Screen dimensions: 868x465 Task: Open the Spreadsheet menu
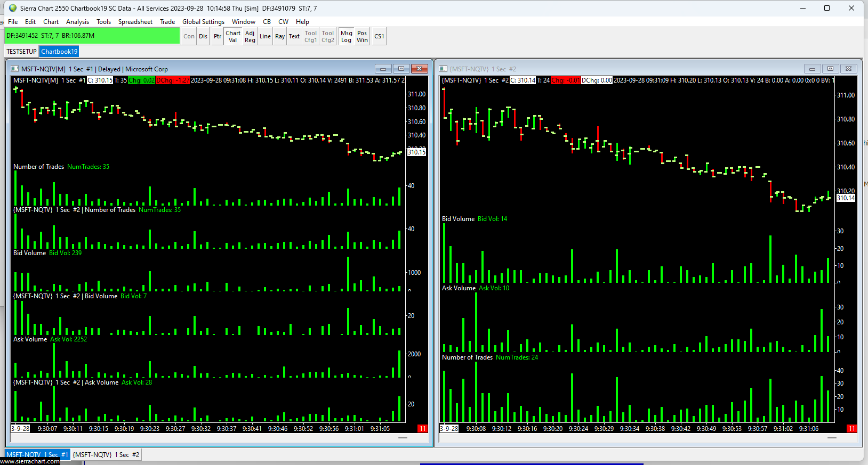point(135,22)
